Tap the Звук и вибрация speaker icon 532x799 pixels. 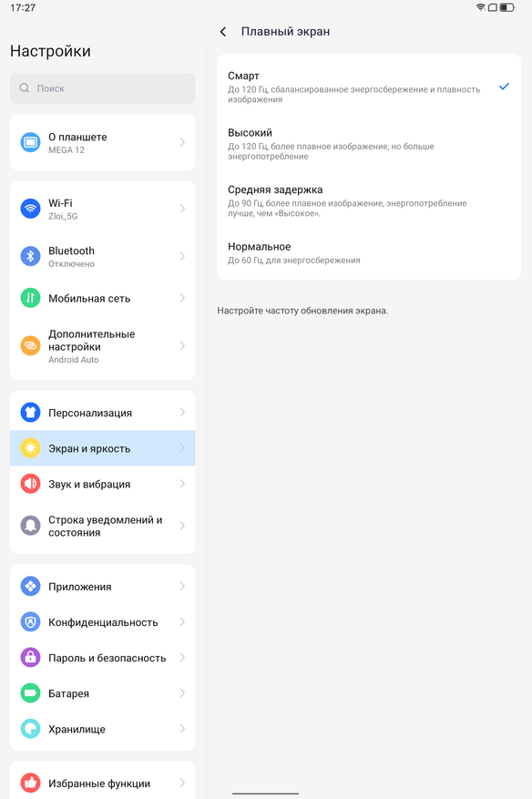tap(30, 484)
